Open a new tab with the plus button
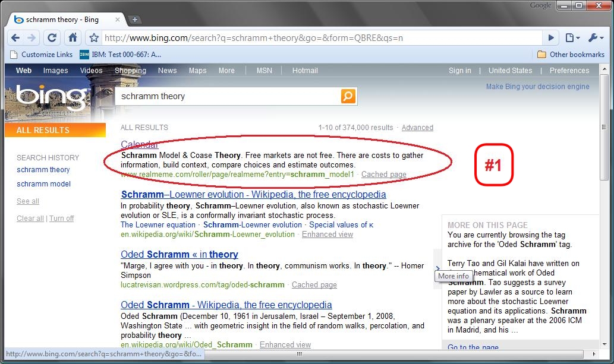 (135, 20)
